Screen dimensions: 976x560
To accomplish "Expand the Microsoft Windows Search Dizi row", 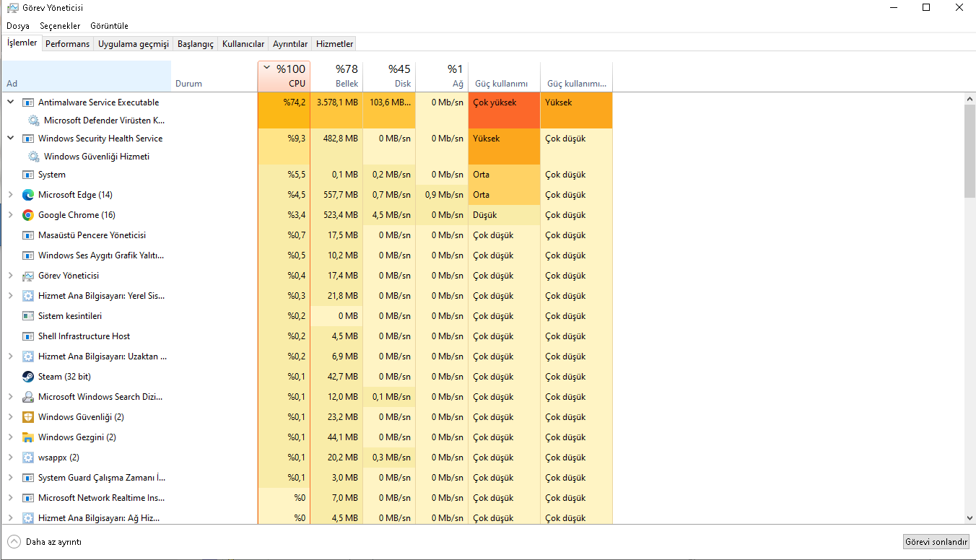I will 10,397.
